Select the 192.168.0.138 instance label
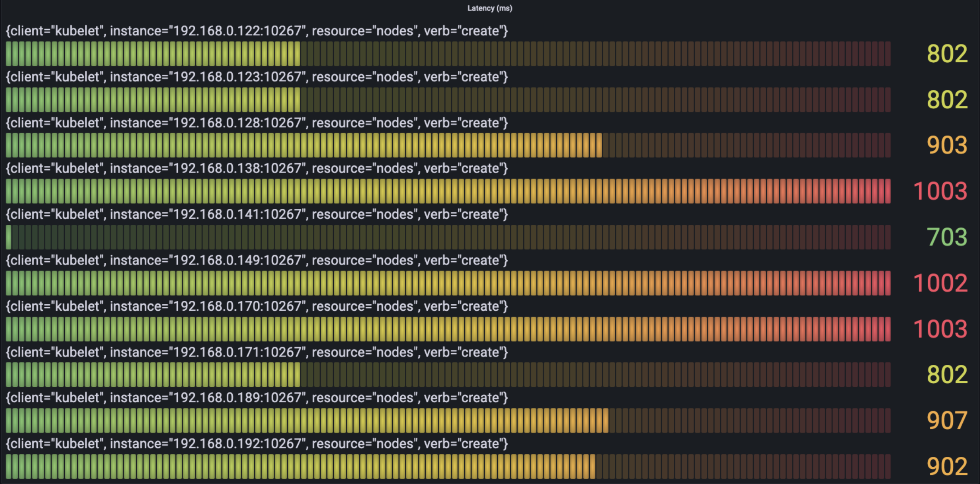Viewport: 980px width, 484px height. click(257, 169)
